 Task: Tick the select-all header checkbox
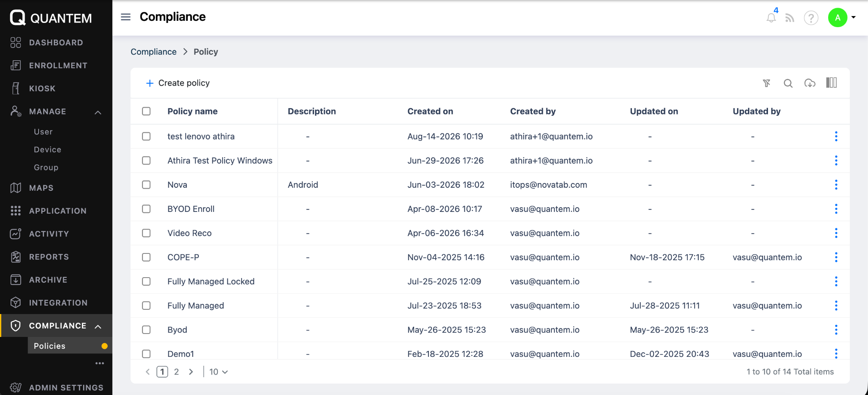click(146, 111)
